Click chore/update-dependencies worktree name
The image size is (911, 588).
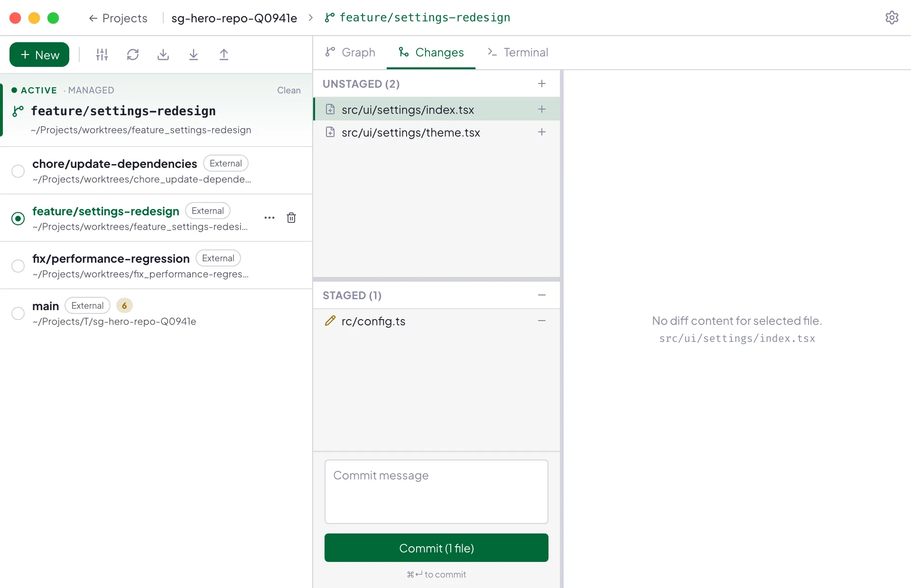[115, 164]
